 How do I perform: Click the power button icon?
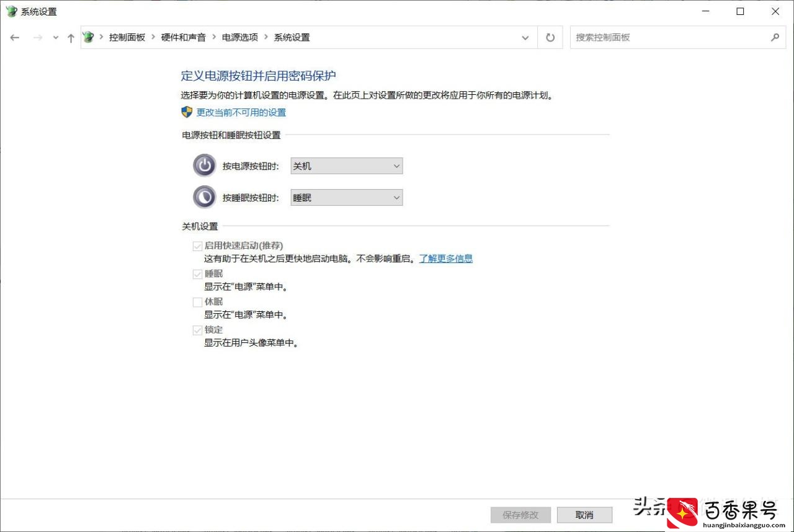(x=205, y=166)
